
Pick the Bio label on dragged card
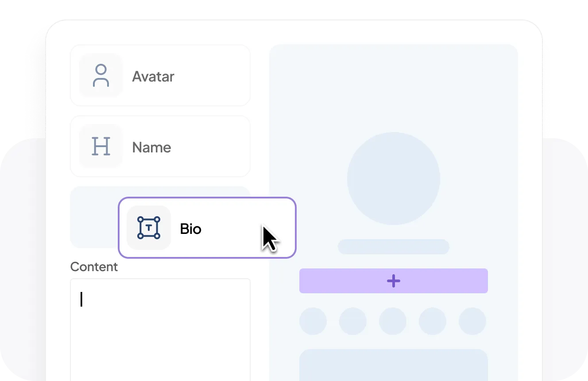[x=191, y=229]
